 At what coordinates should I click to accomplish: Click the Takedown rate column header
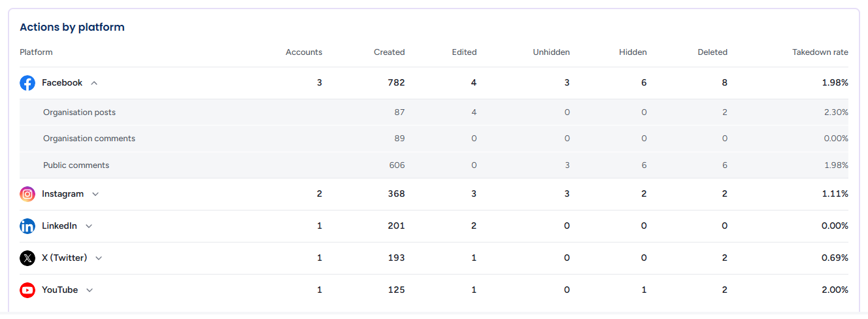point(820,52)
